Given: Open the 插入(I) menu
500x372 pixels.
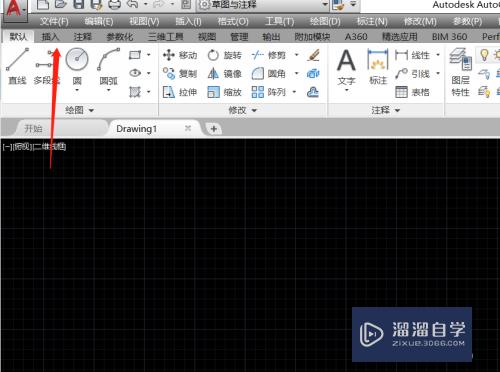Looking at the screenshot, I should (188, 22).
